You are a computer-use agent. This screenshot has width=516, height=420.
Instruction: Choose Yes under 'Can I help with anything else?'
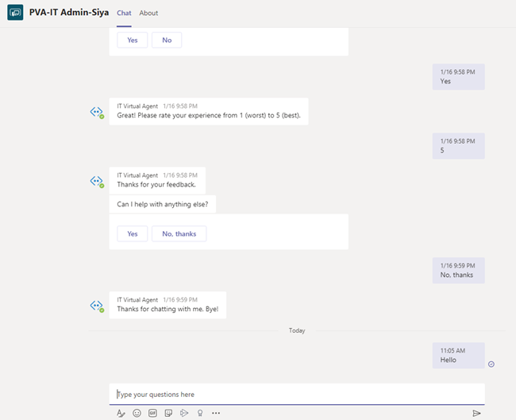(x=133, y=233)
